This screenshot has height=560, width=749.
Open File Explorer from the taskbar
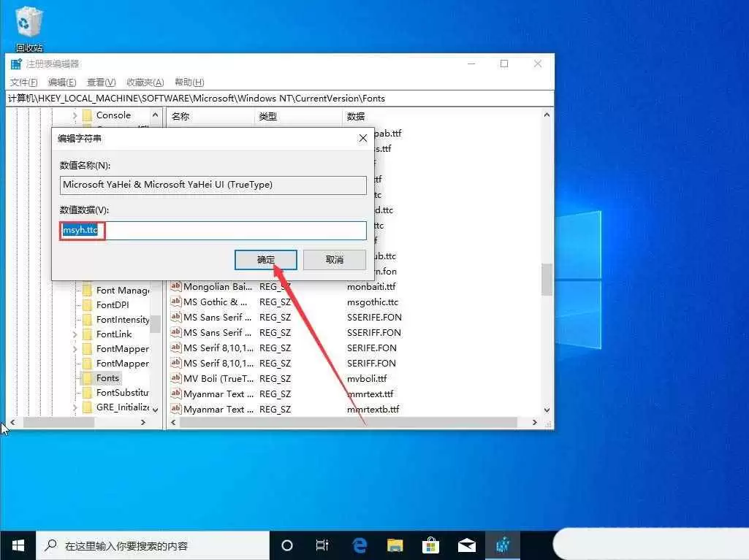tap(395, 545)
